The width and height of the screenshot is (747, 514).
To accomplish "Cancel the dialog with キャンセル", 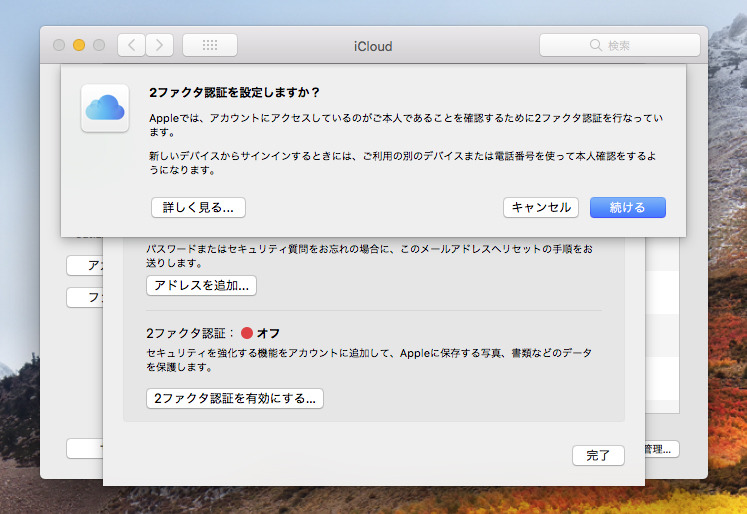I will click(x=540, y=207).
